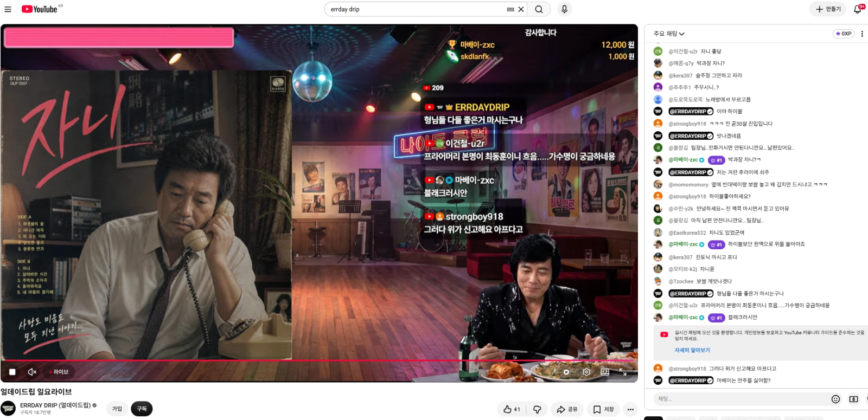The width and height of the screenshot is (868, 420).
Task: Subscribe with the 구독 button
Action: click(142, 409)
